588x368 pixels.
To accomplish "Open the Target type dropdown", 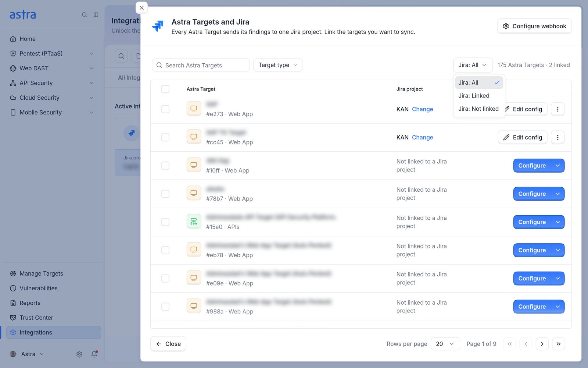I will pyautogui.click(x=278, y=65).
